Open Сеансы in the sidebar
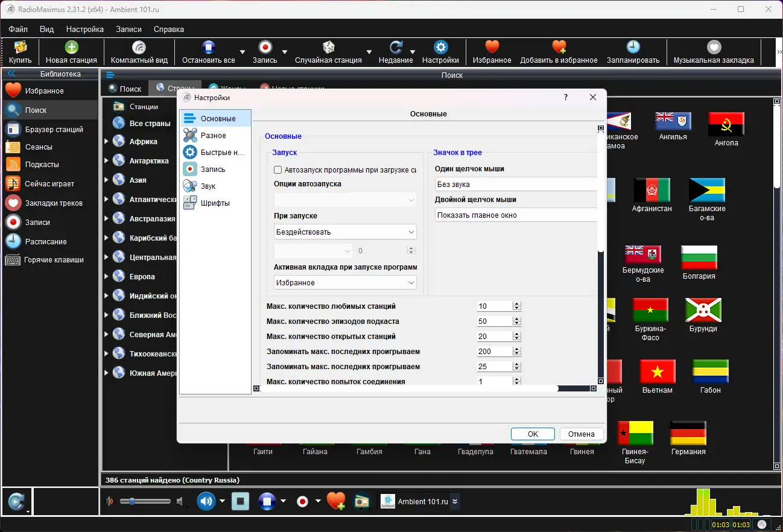This screenshot has width=783, height=532. 49,147
